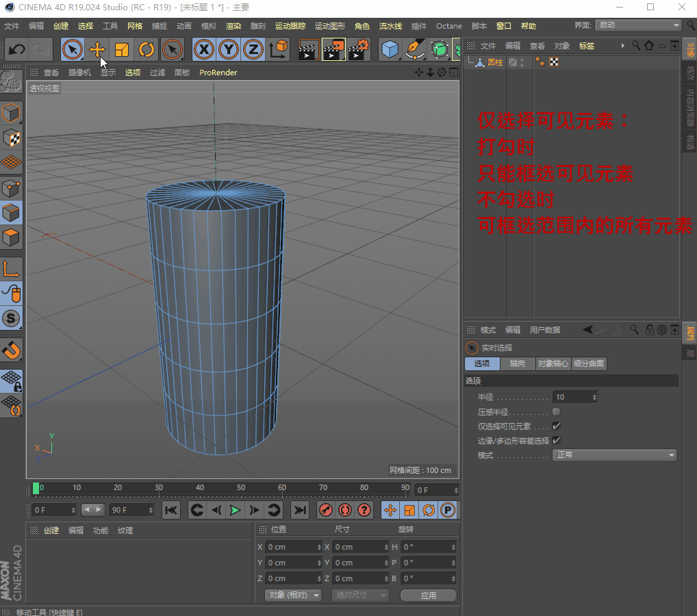Enable the 压感半径 checkbox
697x616 pixels.
556,411
